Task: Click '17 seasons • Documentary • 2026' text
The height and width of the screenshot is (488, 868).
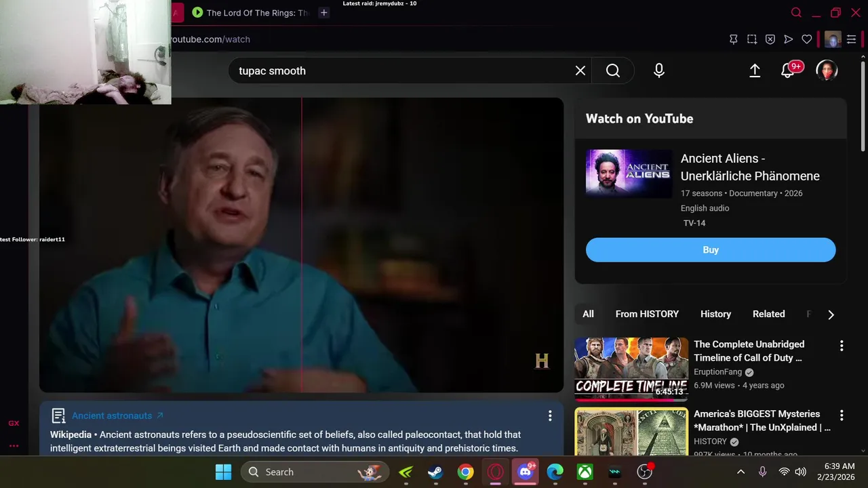Action: 742,193
